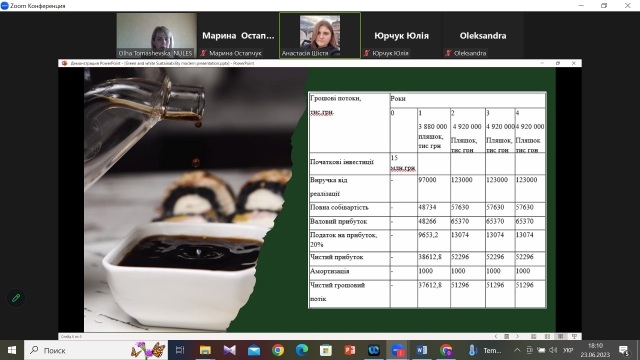This screenshot has width=640, height=360.
Task: Select Анастасія Шістя video thumbnail
Action: (x=320, y=35)
